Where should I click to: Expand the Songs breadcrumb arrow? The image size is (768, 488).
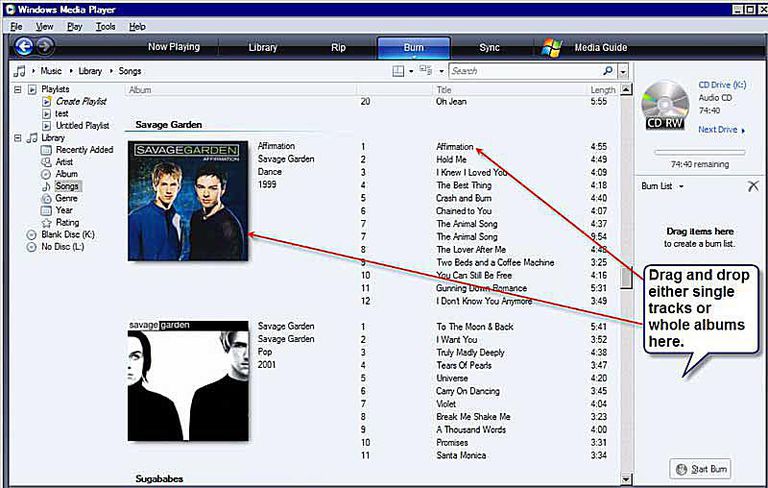tap(111, 71)
